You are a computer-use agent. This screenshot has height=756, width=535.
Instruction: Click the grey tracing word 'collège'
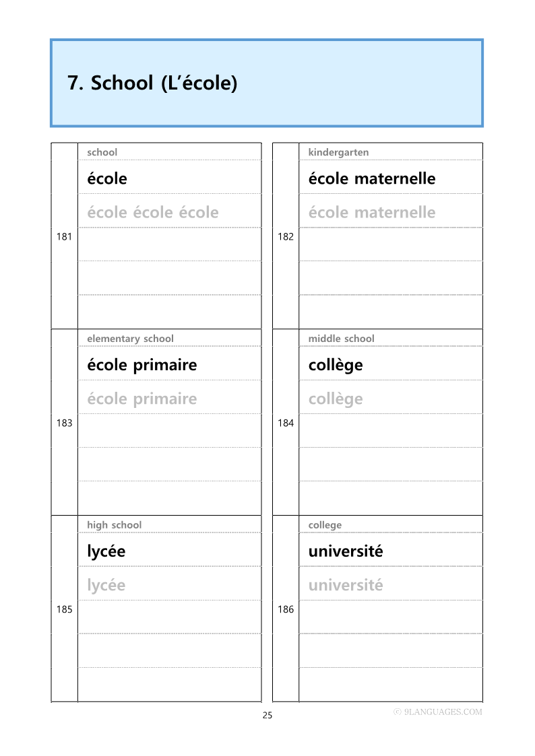tap(336, 399)
